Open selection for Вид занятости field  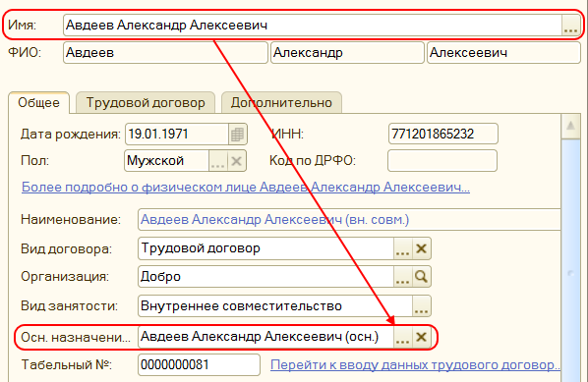(421, 306)
